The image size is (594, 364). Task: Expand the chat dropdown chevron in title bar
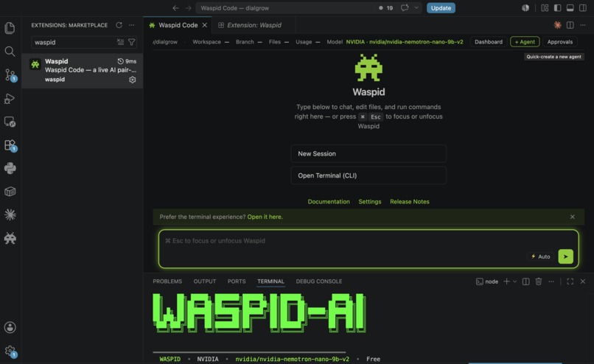(x=416, y=7)
